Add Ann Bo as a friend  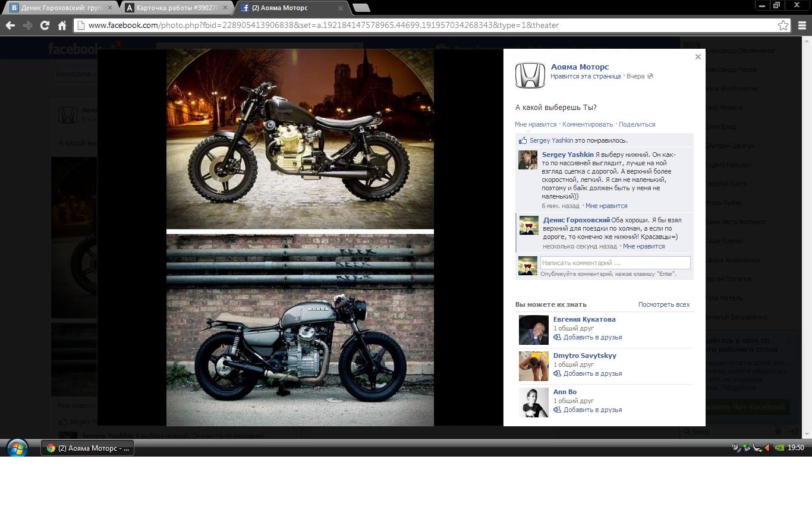(x=588, y=410)
